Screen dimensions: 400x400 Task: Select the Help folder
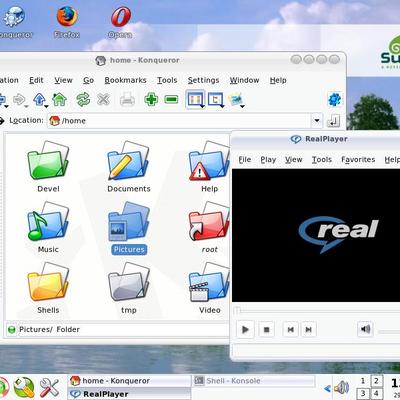coord(209,167)
